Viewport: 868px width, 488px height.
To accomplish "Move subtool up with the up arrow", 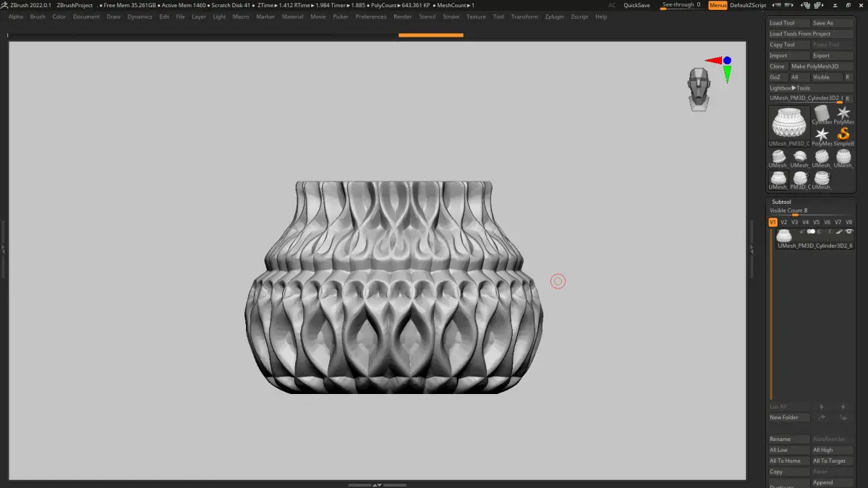I will pyautogui.click(x=821, y=406).
